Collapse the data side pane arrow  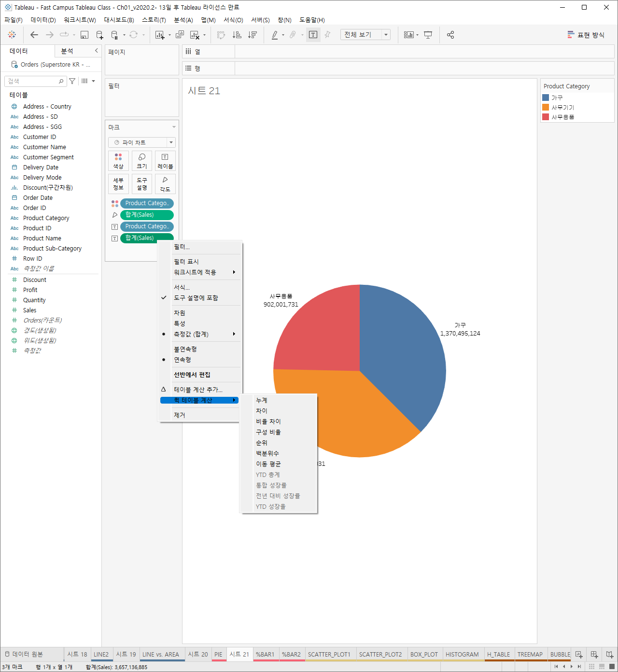[x=97, y=51]
